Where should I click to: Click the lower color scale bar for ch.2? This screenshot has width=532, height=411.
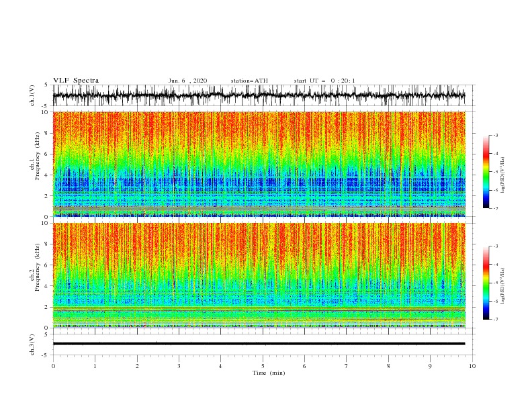point(486,283)
